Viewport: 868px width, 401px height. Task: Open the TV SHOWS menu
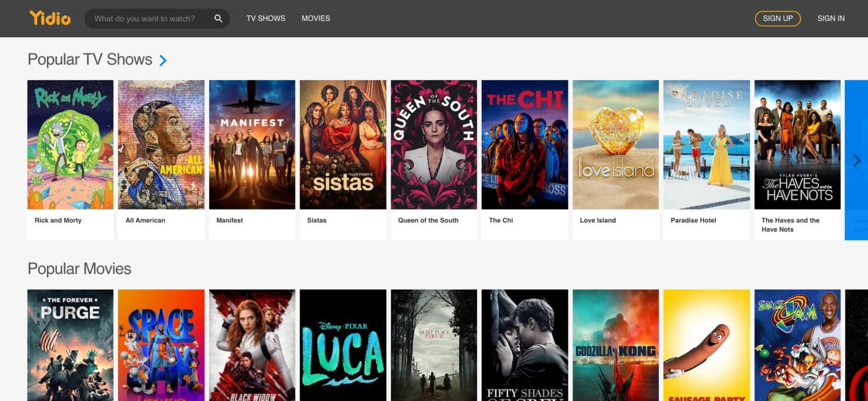point(265,18)
